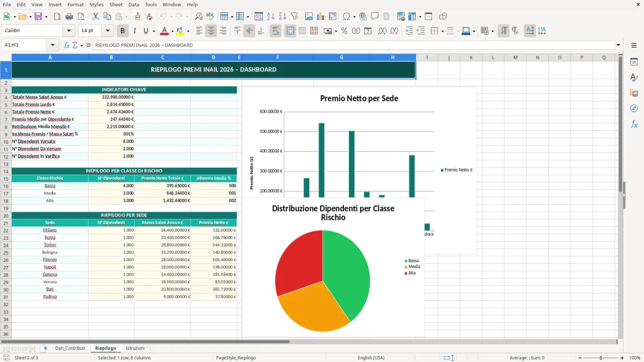
Task: Export directly as PDF
Action: 57,17
